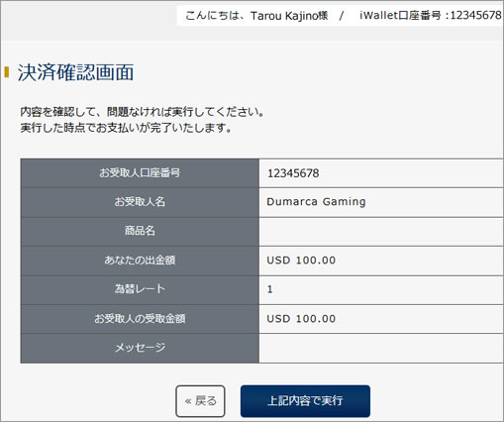
Task: Click the 為替レート row label
Action: pyautogui.click(x=140, y=289)
